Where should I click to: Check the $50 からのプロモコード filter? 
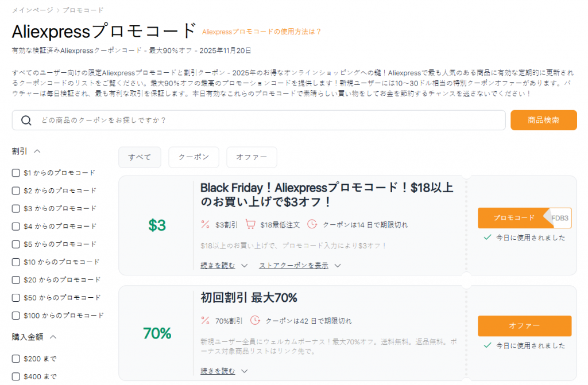pos(16,297)
